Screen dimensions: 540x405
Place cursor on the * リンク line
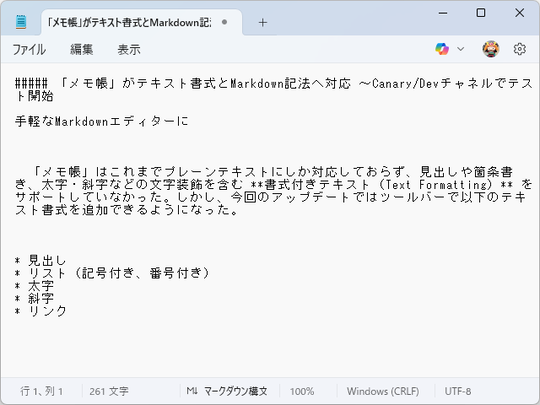click(x=41, y=311)
